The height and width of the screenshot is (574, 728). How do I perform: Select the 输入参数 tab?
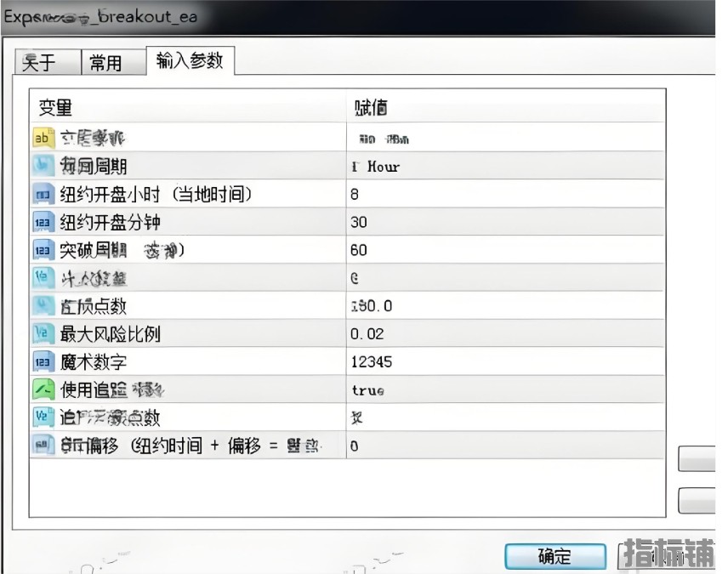click(190, 60)
